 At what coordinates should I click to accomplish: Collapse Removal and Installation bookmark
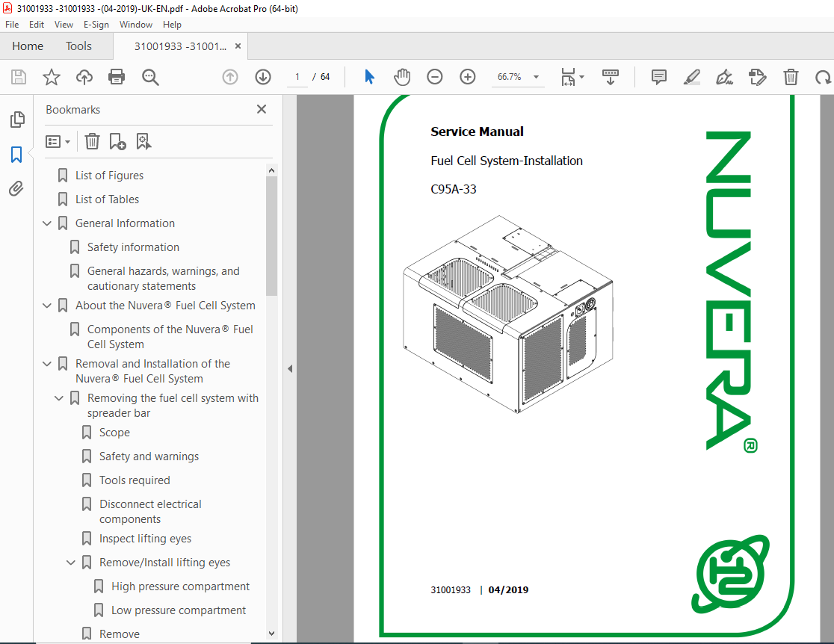point(47,364)
